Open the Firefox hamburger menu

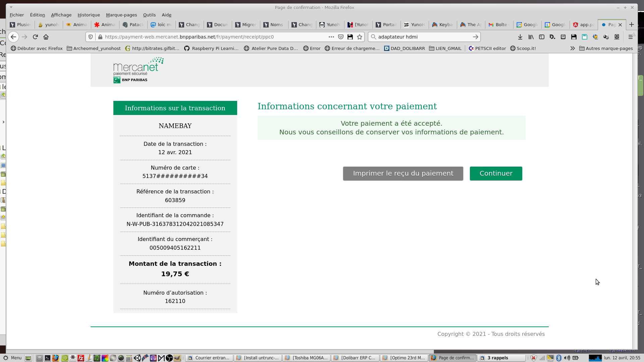click(631, 37)
